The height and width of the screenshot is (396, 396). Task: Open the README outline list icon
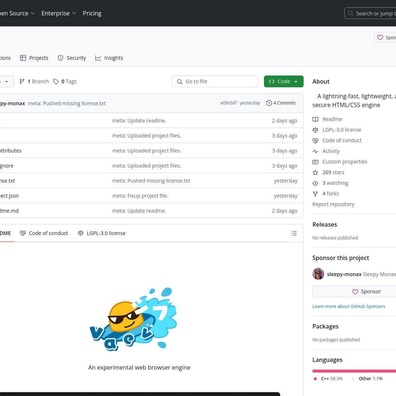click(294, 233)
